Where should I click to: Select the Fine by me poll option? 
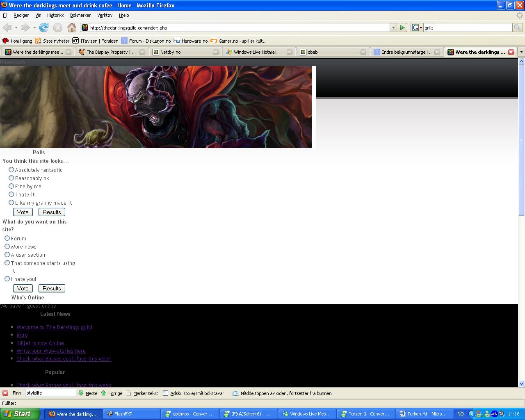click(x=11, y=186)
